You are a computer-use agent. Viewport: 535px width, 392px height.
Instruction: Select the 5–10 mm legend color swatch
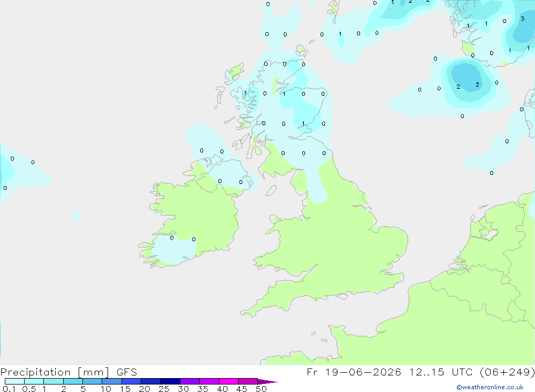point(93,381)
